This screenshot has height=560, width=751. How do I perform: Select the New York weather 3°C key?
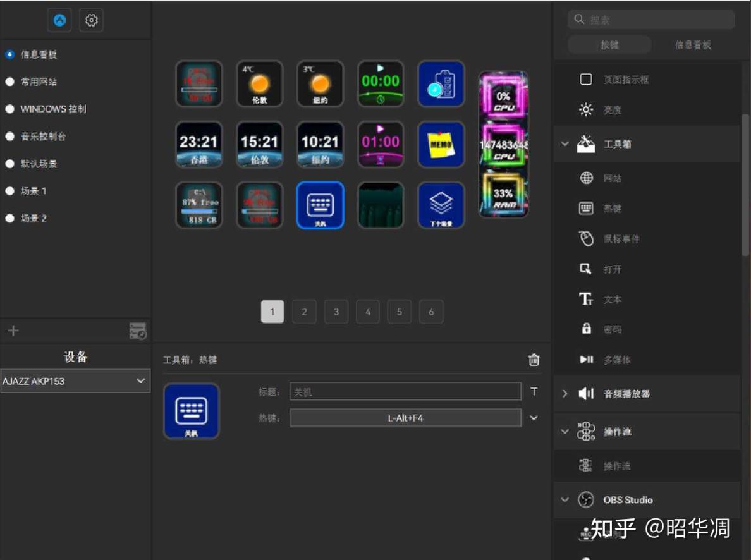(x=320, y=84)
